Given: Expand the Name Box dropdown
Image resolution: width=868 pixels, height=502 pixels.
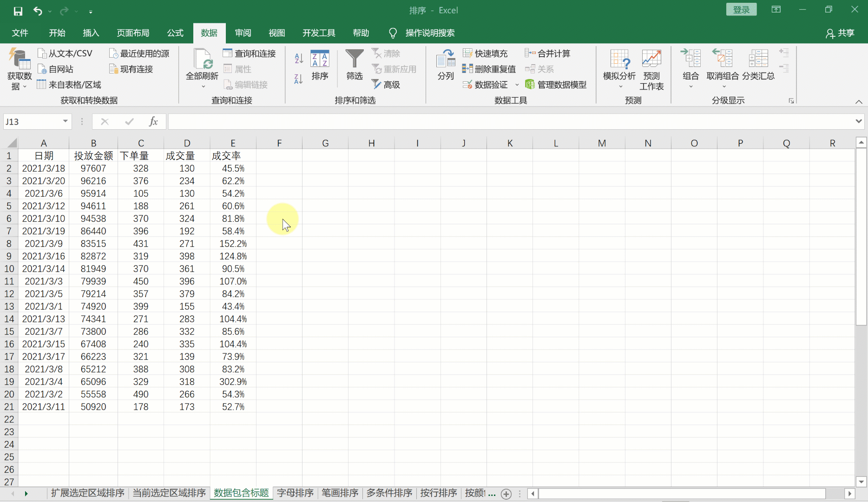Looking at the screenshot, I should (65, 121).
